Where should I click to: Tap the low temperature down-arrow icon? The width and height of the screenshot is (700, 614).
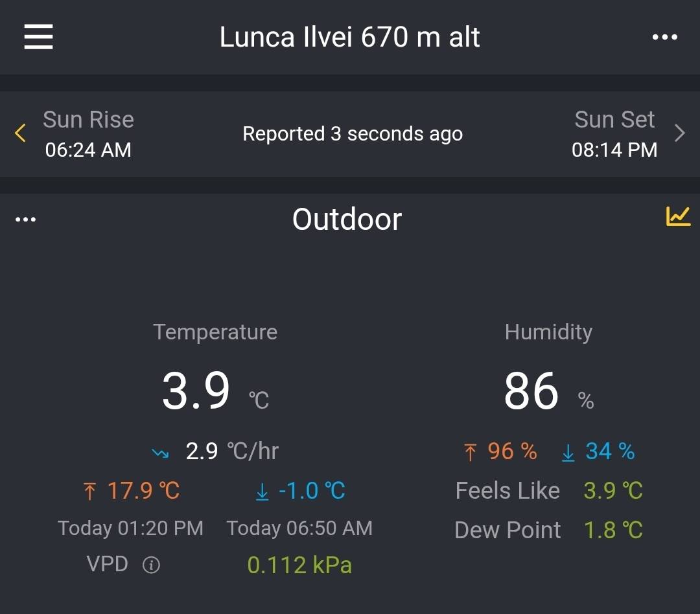[x=262, y=492]
